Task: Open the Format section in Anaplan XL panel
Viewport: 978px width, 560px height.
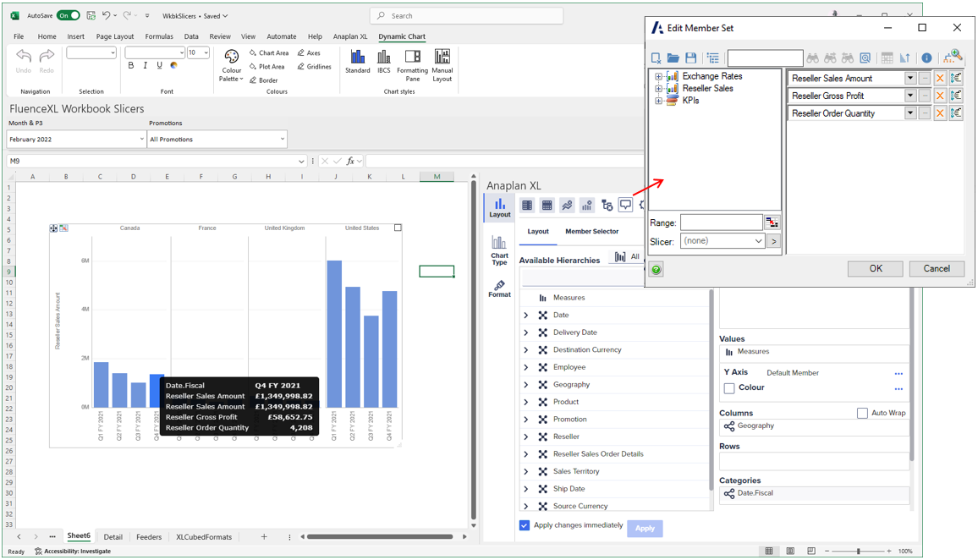Action: (499, 290)
